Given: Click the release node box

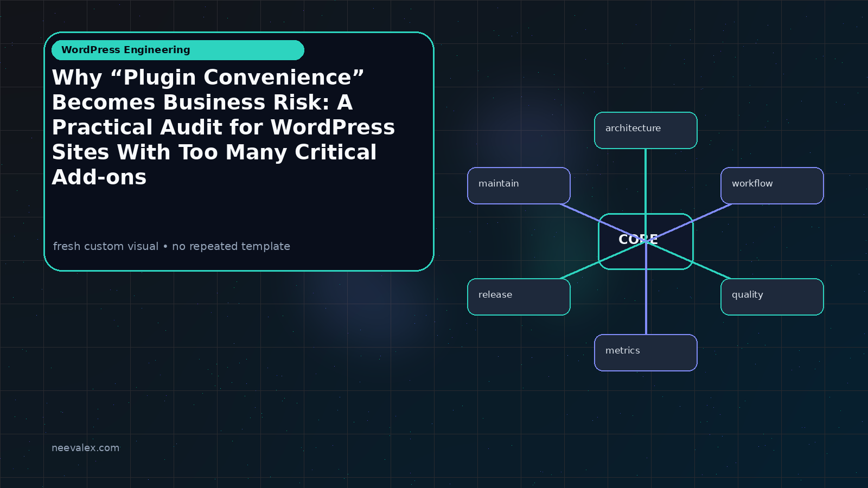Looking at the screenshot, I should pyautogui.click(x=519, y=297).
